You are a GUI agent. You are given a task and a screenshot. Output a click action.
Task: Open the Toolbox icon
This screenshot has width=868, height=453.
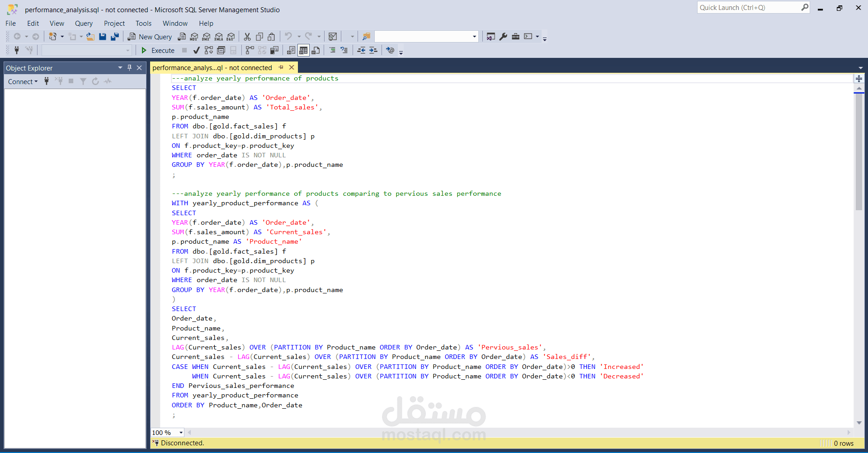tap(515, 37)
